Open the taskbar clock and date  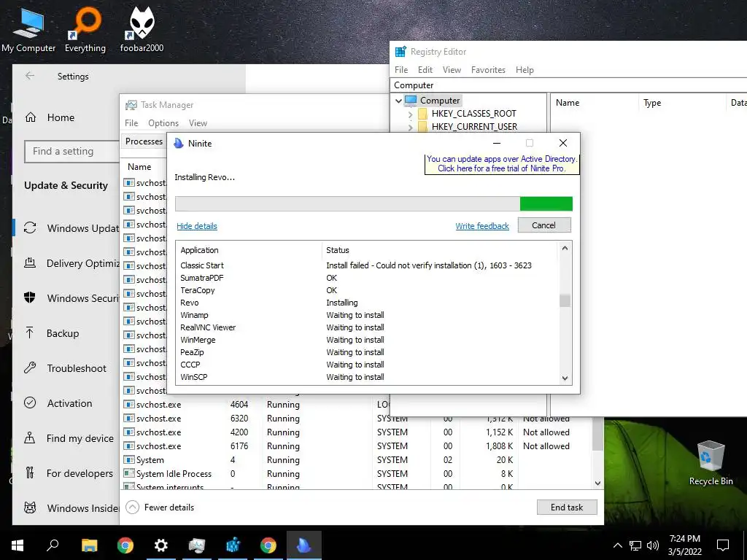pos(684,545)
